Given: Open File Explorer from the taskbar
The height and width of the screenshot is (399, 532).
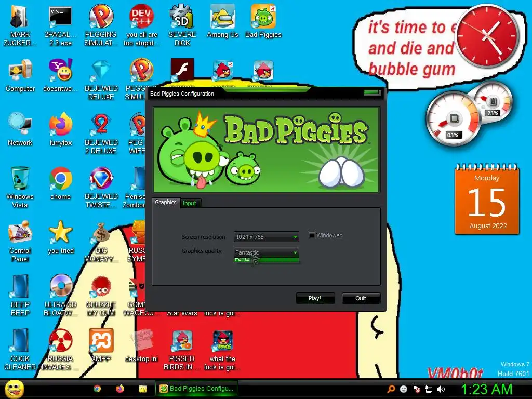Looking at the screenshot, I should tap(142, 389).
